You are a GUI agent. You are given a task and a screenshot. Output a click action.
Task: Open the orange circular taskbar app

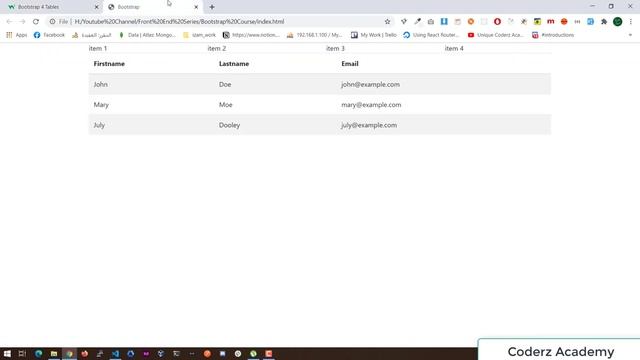207,353
